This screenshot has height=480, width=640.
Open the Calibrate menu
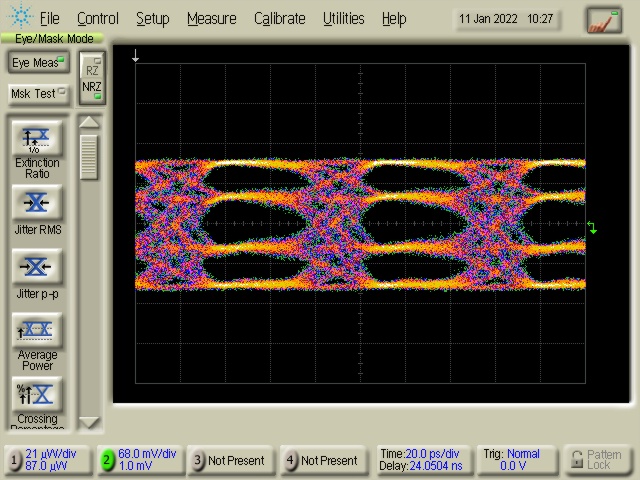pyautogui.click(x=279, y=18)
